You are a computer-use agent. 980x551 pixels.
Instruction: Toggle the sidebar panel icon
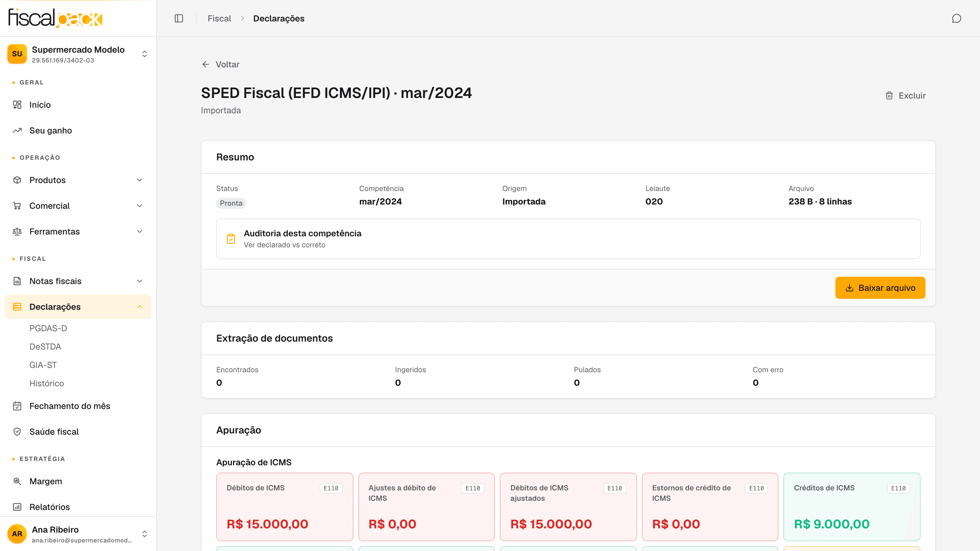point(179,18)
